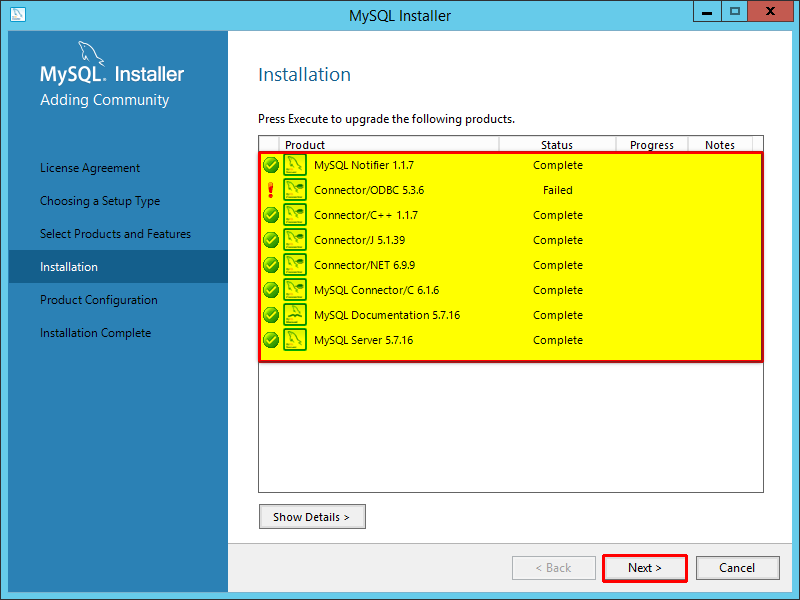Click the Installation page heading
This screenshot has width=800, height=600.
click(x=305, y=74)
